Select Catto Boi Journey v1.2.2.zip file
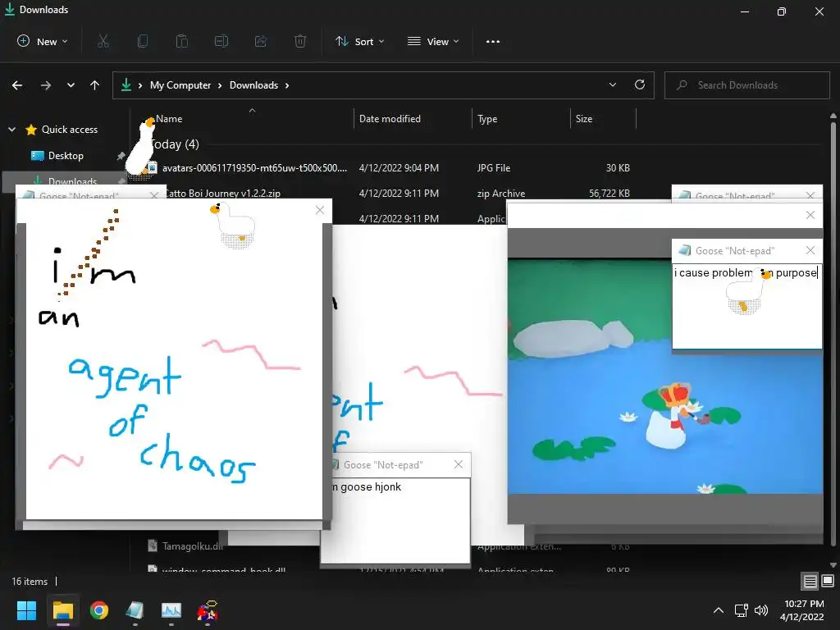The width and height of the screenshot is (840, 630). coord(221,193)
